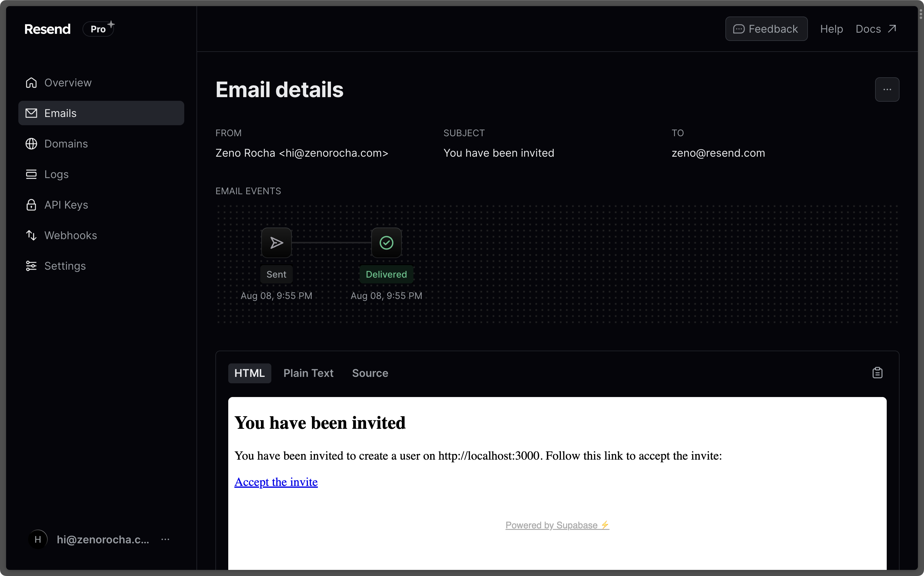
Task: Click the Send (arrow) email event icon
Action: click(x=276, y=242)
